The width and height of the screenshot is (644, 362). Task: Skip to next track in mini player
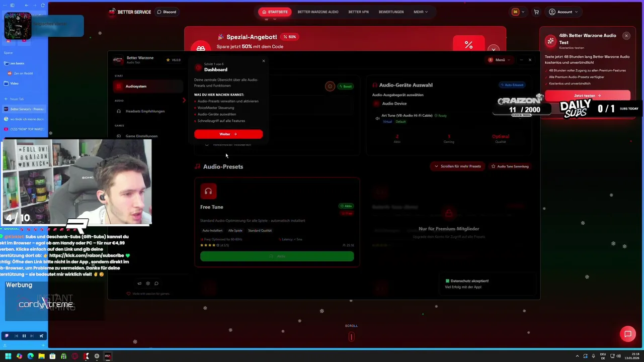[32, 336]
